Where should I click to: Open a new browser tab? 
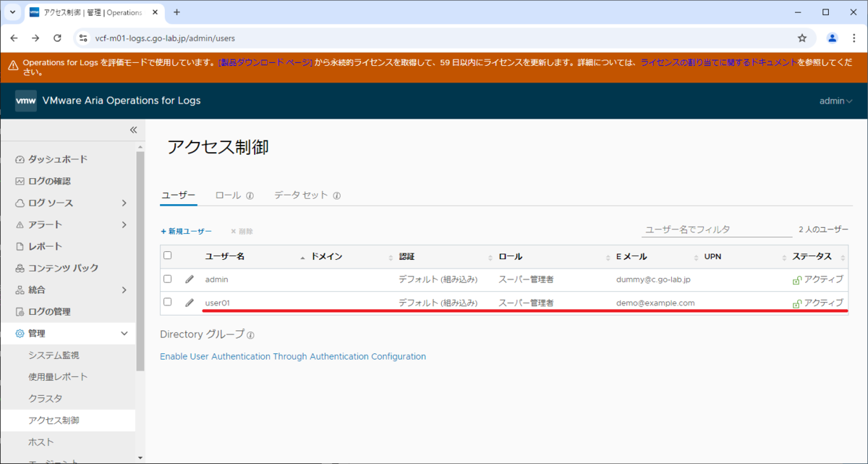coord(176,12)
